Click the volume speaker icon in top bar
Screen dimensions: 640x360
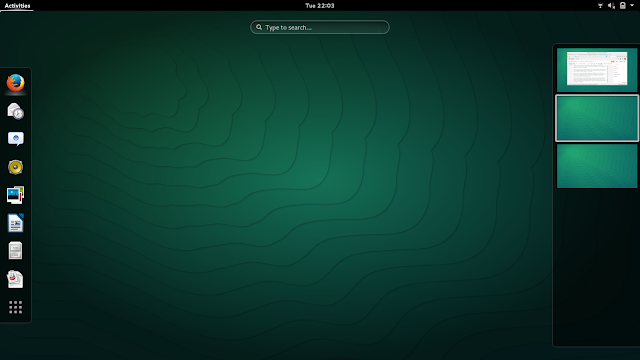coord(611,6)
